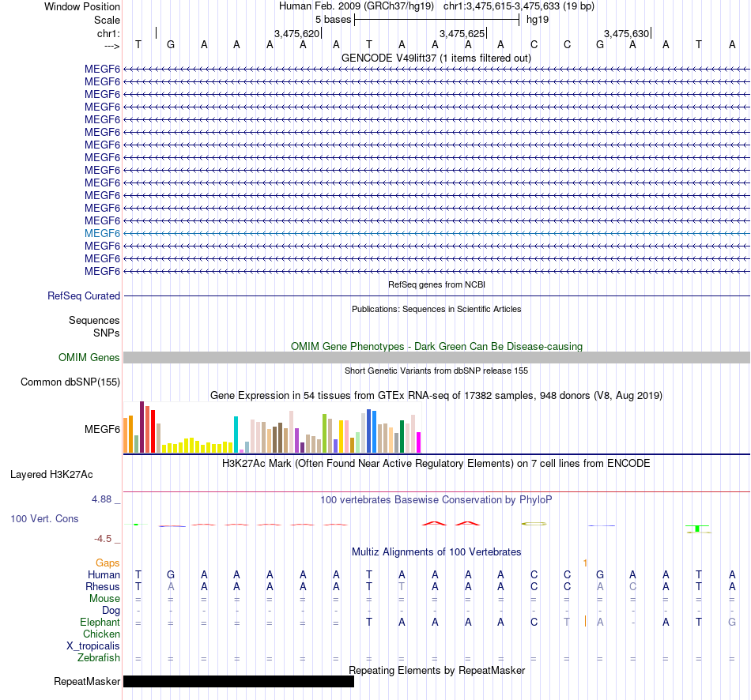This screenshot has height=700, width=751.
Task: Click the orange Gaps row label
Action: pos(108,563)
